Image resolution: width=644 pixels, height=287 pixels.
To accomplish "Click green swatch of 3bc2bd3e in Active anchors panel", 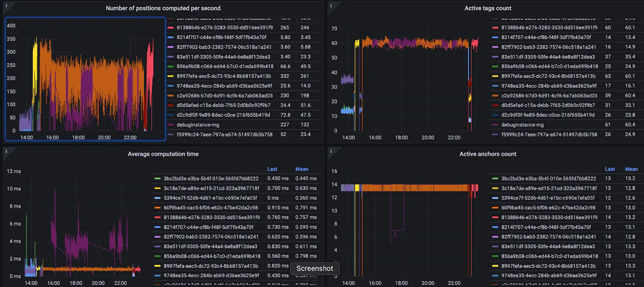I will click(495, 179).
